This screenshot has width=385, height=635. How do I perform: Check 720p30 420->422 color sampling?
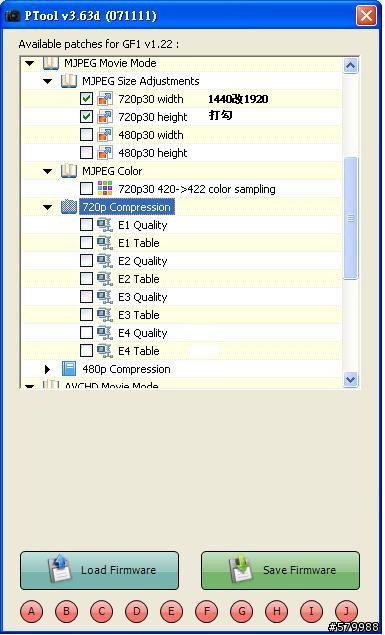click(86, 189)
